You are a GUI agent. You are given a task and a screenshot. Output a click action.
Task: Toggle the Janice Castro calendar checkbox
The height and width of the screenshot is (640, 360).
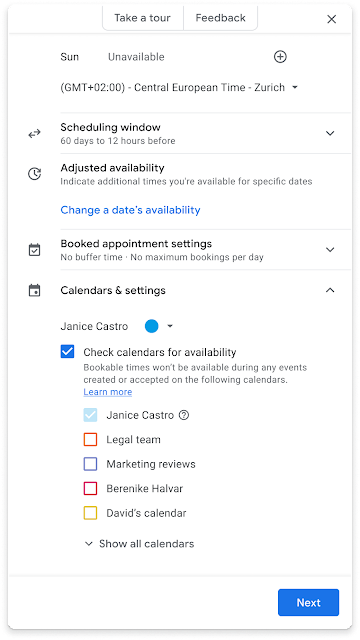tap(90, 415)
